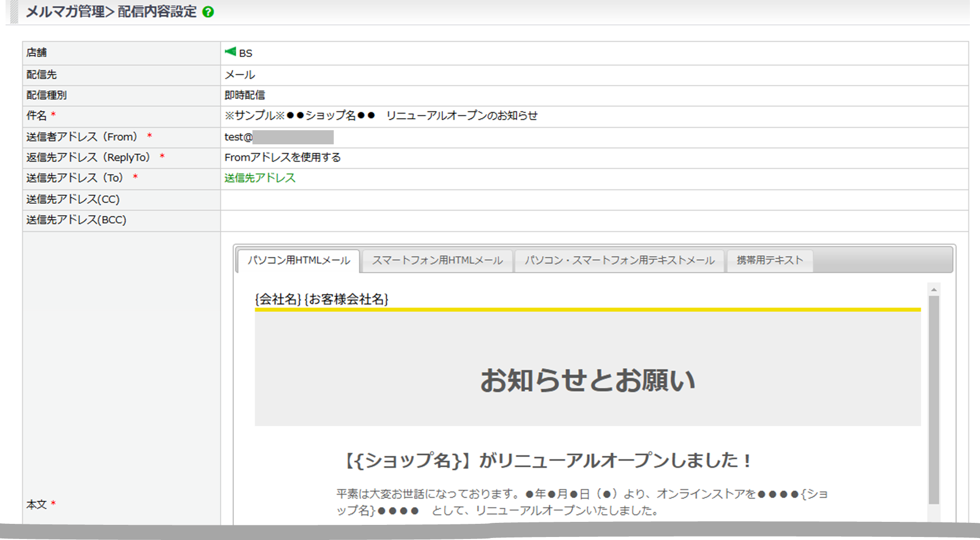Click the empty 送信先アドレス(CC) field cell
The width and height of the screenshot is (980, 540).
(594, 200)
